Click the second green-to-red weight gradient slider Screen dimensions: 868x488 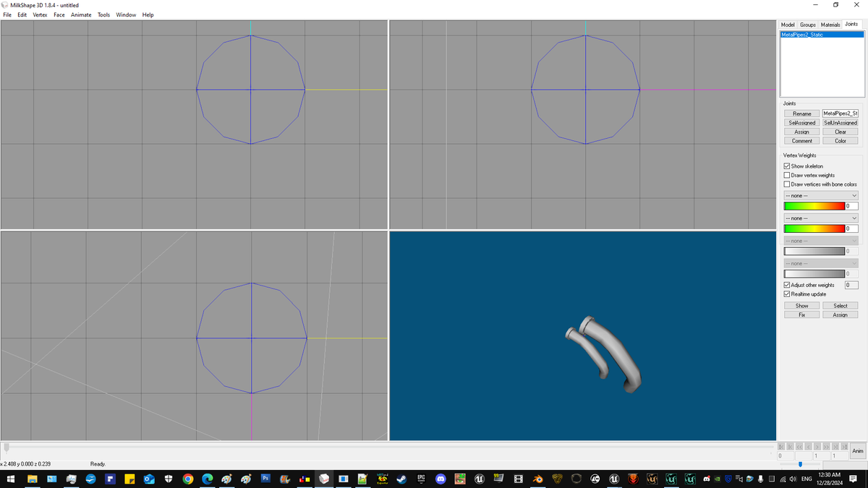814,229
